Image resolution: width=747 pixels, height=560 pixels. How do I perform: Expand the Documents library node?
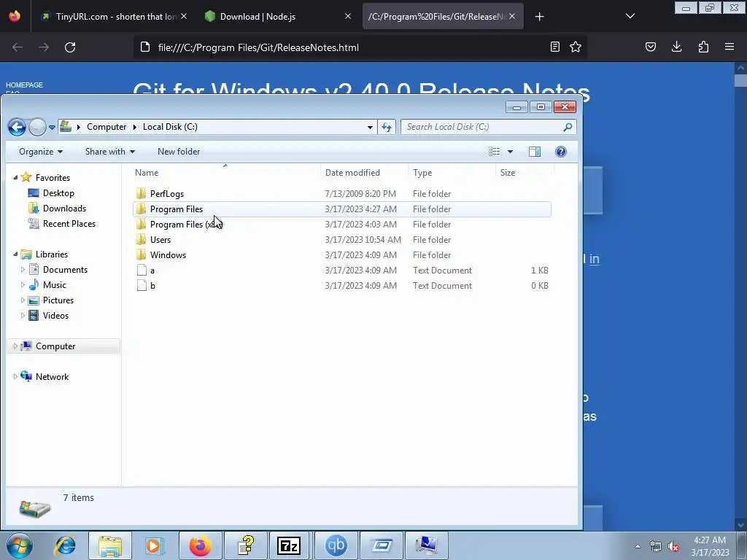(23, 270)
